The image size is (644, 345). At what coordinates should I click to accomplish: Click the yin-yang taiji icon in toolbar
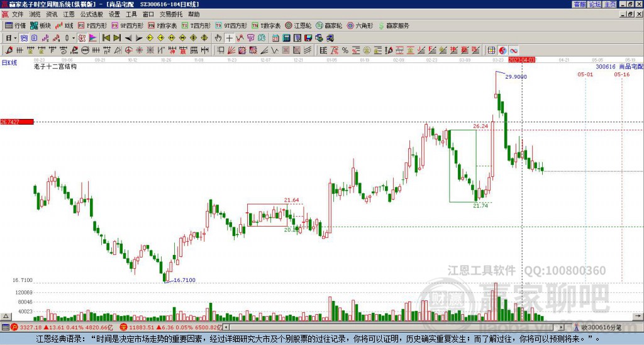(502, 50)
